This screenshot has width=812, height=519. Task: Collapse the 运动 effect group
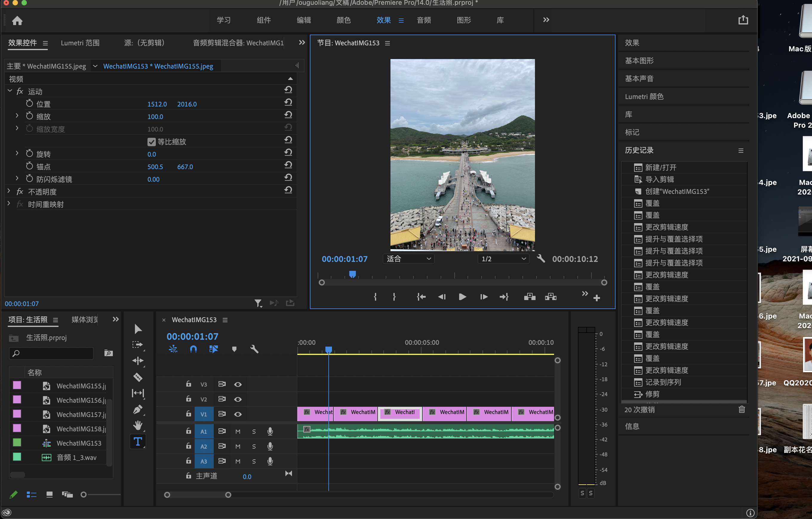tap(10, 91)
